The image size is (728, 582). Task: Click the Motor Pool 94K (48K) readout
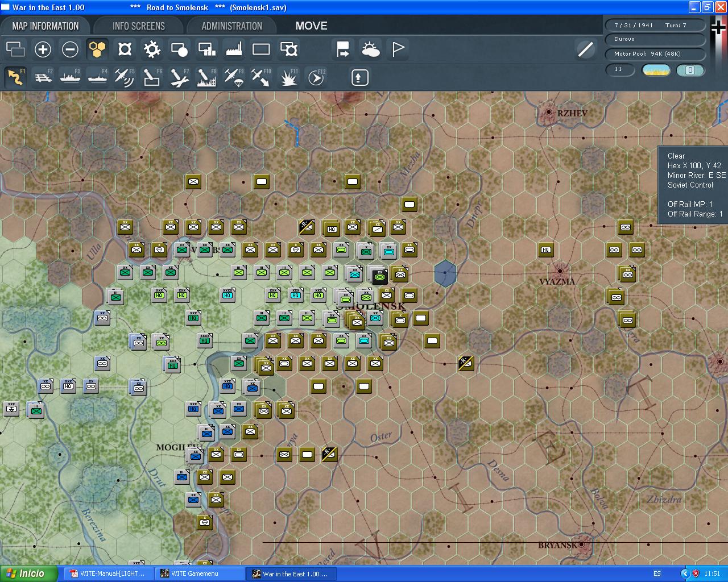655,54
